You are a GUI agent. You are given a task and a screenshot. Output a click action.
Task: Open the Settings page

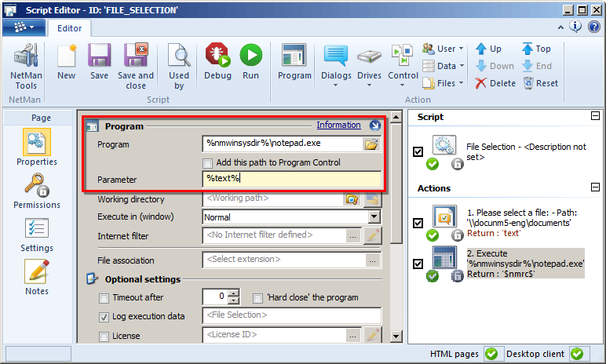coord(37,235)
